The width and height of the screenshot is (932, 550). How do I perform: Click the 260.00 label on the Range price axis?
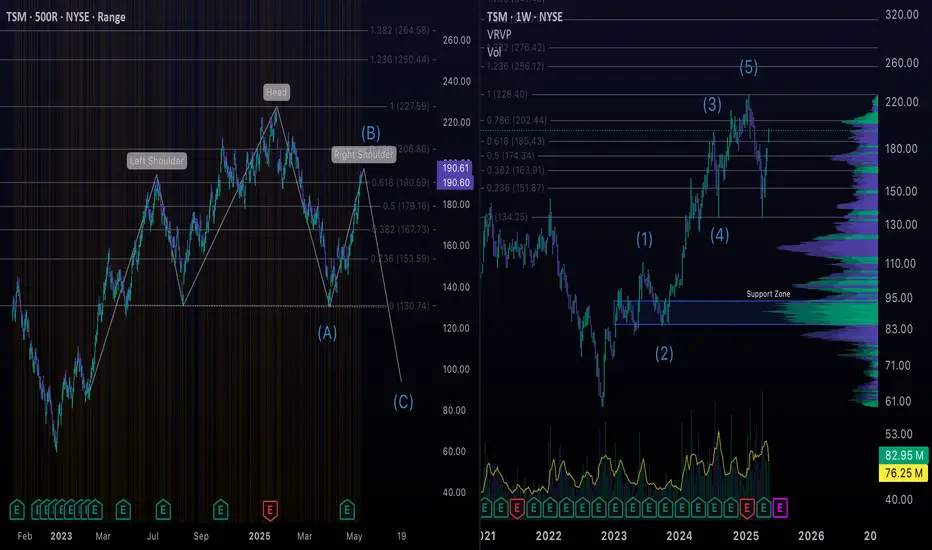(x=456, y=40)
